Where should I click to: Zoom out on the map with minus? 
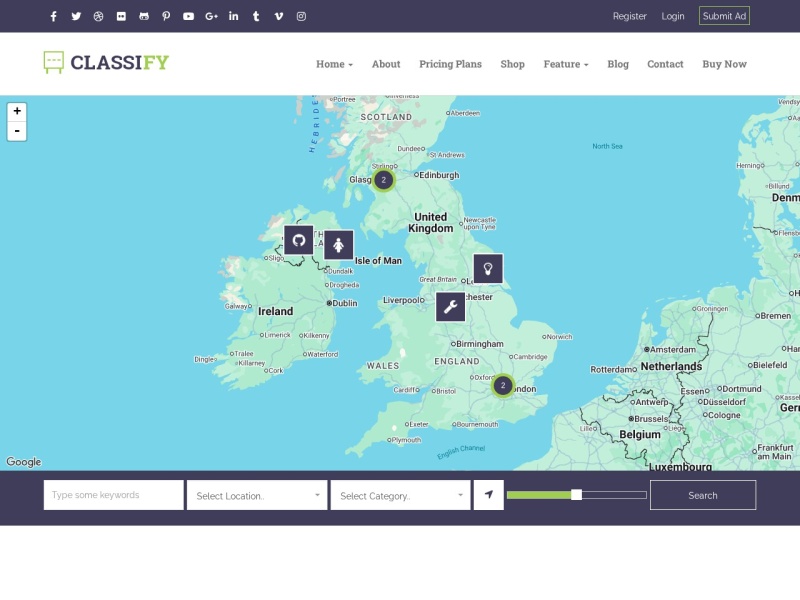coord(17,131)
